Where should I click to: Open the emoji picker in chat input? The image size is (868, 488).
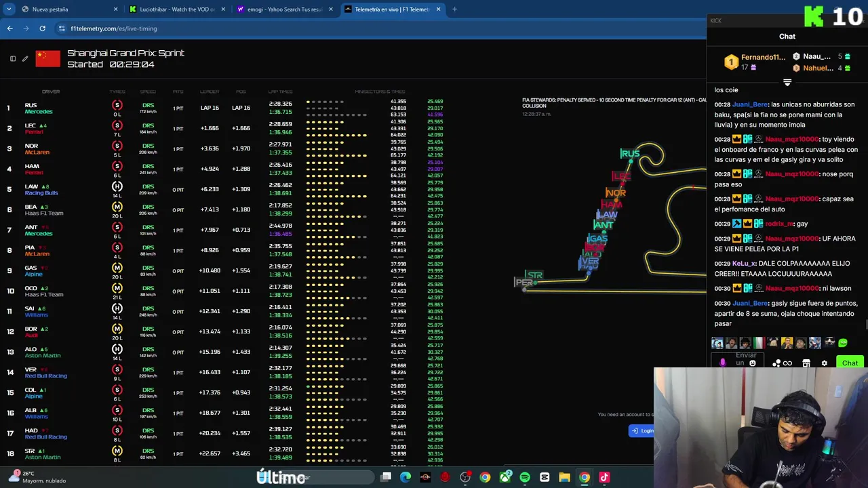tap(752, 363)
